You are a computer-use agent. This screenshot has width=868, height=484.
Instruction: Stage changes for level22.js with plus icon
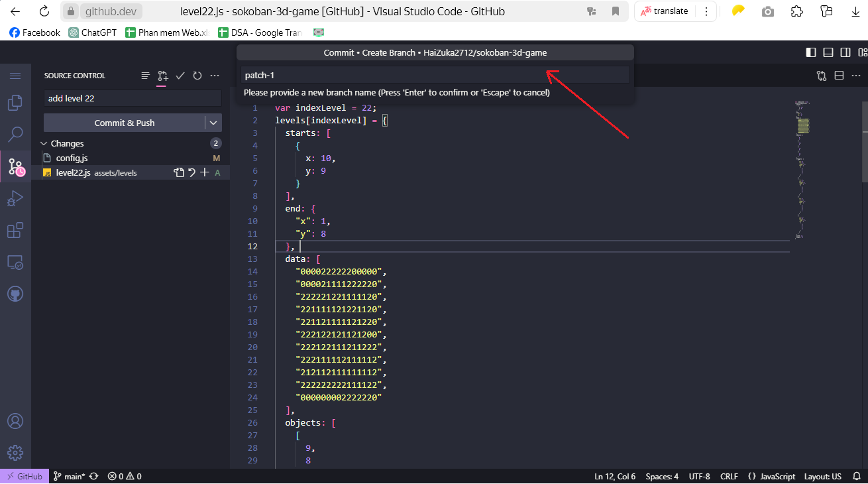pos(205,172)
